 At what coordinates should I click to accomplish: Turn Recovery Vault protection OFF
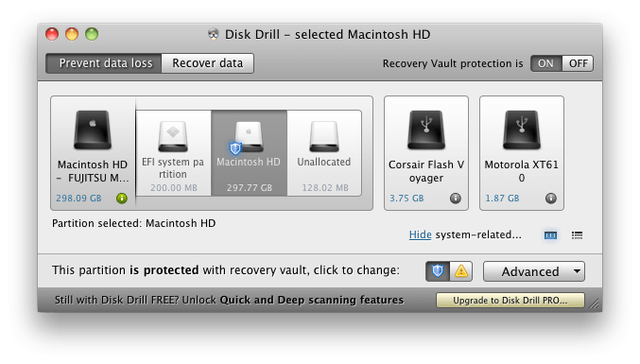(x=578, y=63)
